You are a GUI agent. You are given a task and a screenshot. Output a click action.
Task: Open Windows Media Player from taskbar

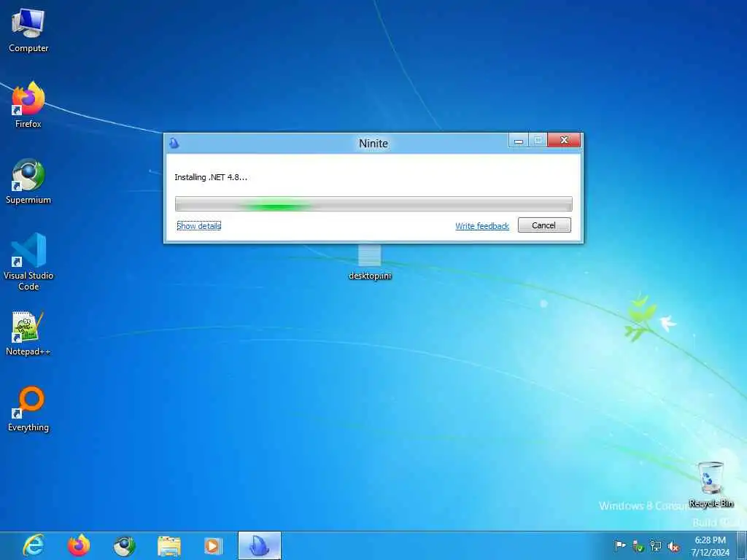[x=214, y=545]
